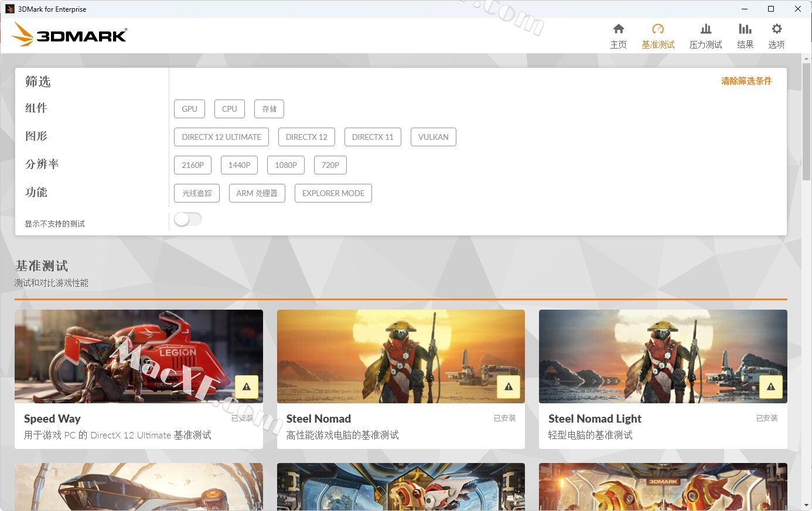Click the 3DMark logo in header
This screenshot has height=511, width=812.
click(x=69, y=35)
